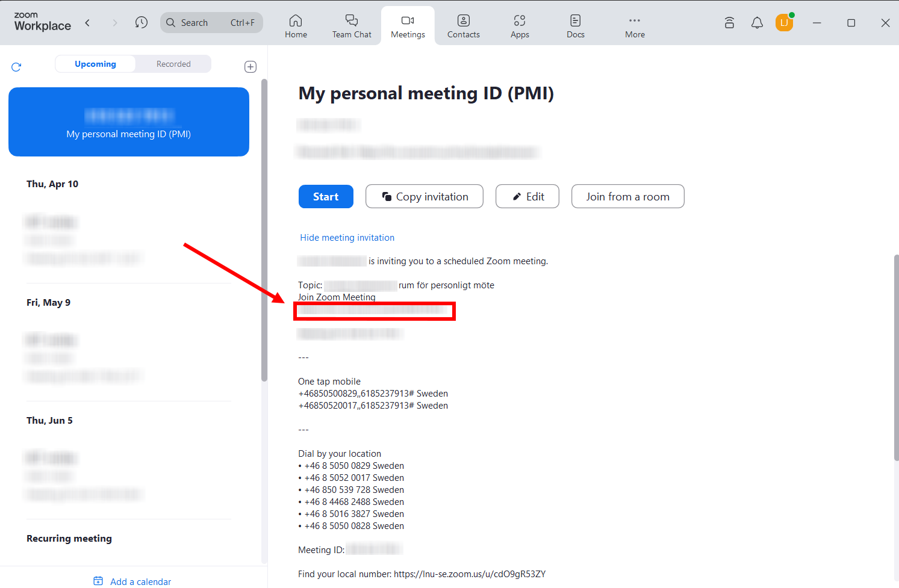
Task: Click dial-in number +46 8 5050 0829
Action: point(354,466)
